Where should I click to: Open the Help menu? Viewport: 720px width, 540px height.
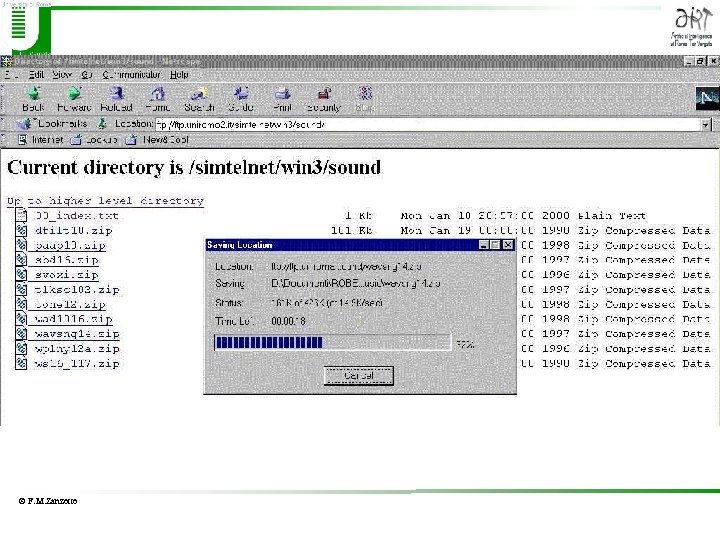coord(179,74)
